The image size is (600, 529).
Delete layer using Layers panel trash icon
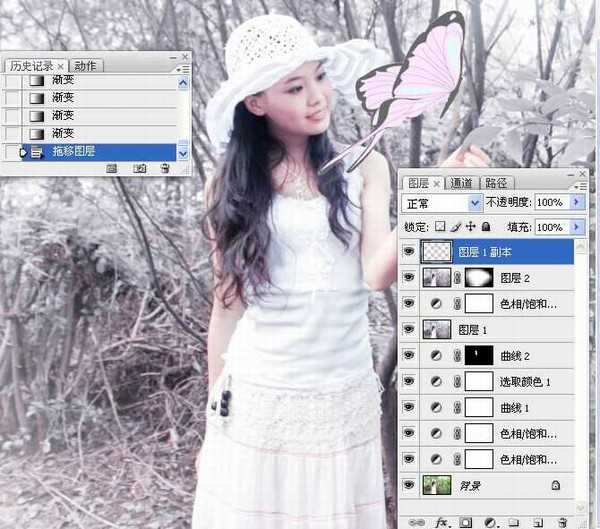561,522
